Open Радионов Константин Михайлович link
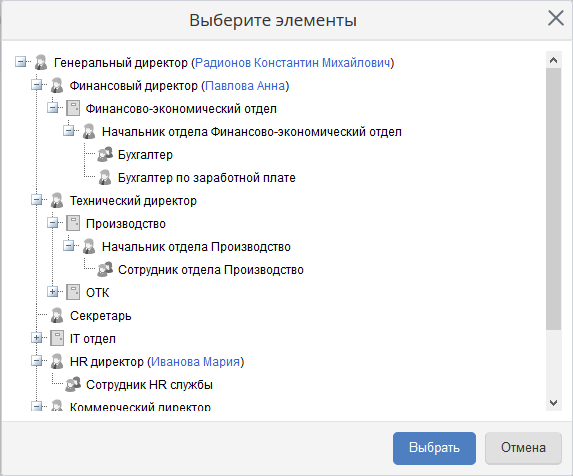Image resolution: width=573 pixels, height=476 pixels. (x=292, y=63)
